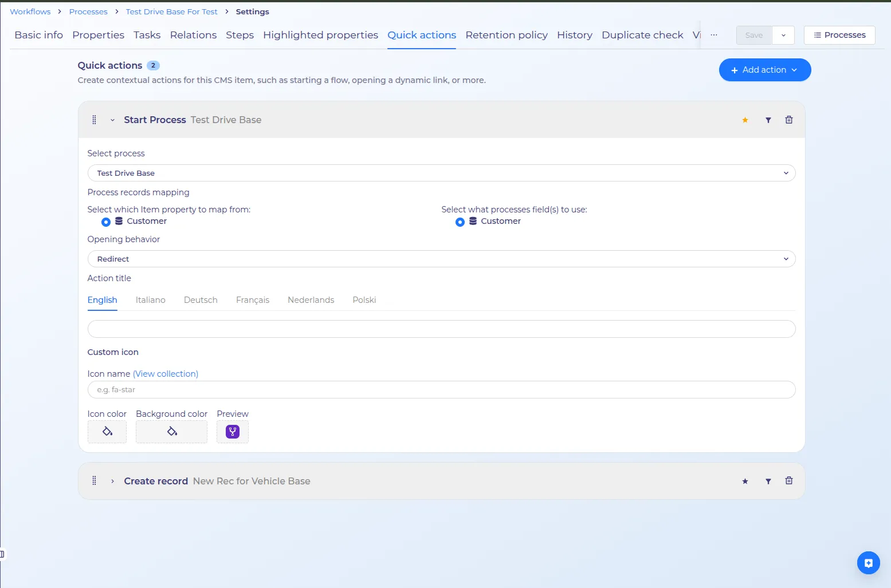The width and height of the screenshot is (891, 588).
Task: Select the Nederlands language tab
Action: (311, 300)
